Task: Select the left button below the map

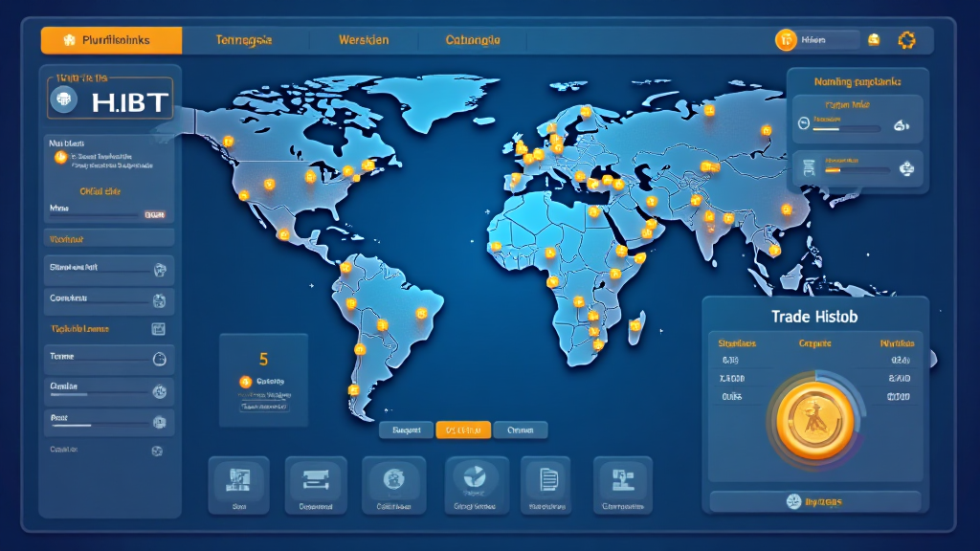Action: tap(407, 430)
